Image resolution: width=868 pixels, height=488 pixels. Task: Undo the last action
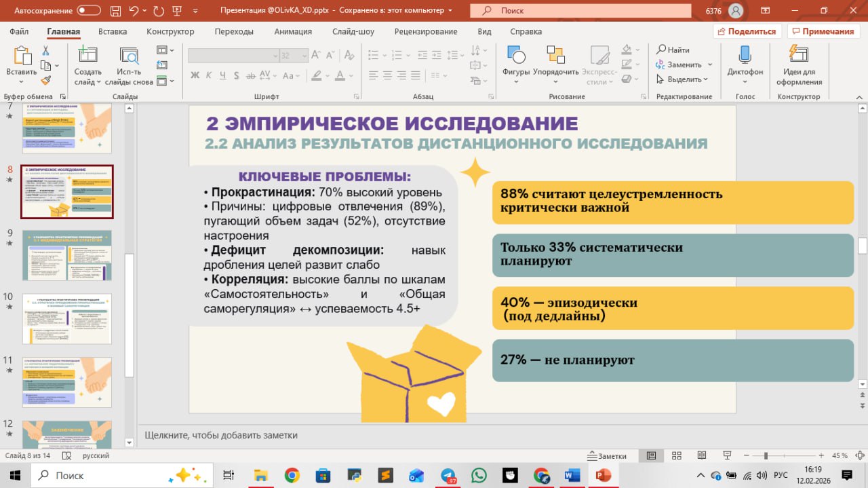click(133, 11)
